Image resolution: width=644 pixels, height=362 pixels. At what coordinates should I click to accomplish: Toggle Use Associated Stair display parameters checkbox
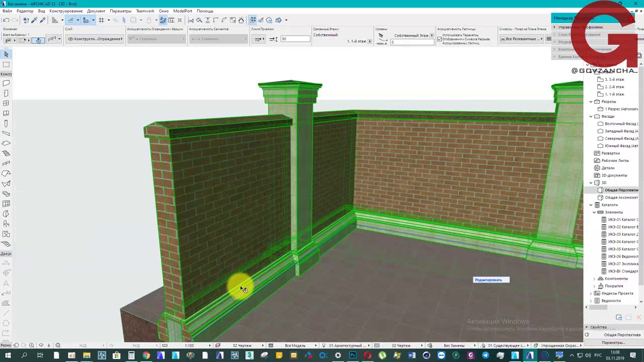[x=439, y=39]
